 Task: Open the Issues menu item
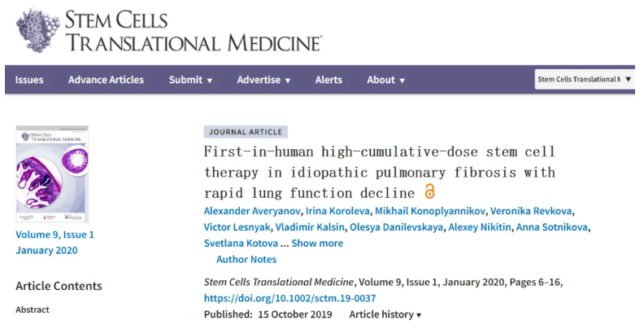29,80
